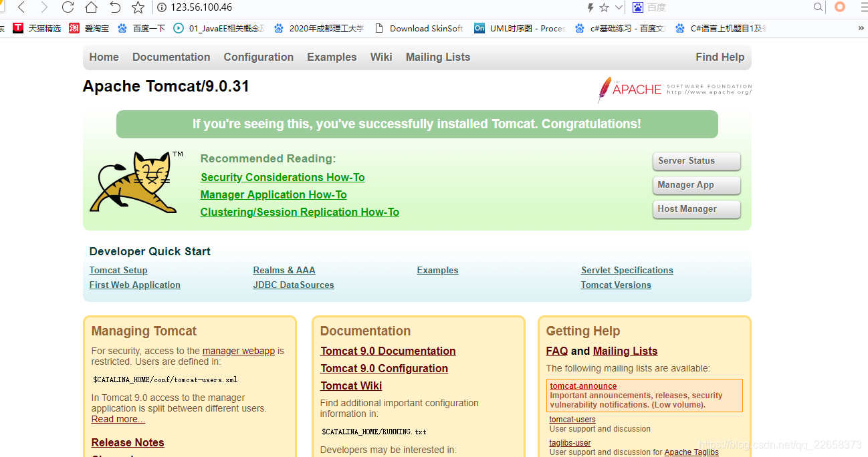The image size is (868, 457).
Task: Open the c#基础练习 - 百度文 bookmark
Action: click(620, 28)
